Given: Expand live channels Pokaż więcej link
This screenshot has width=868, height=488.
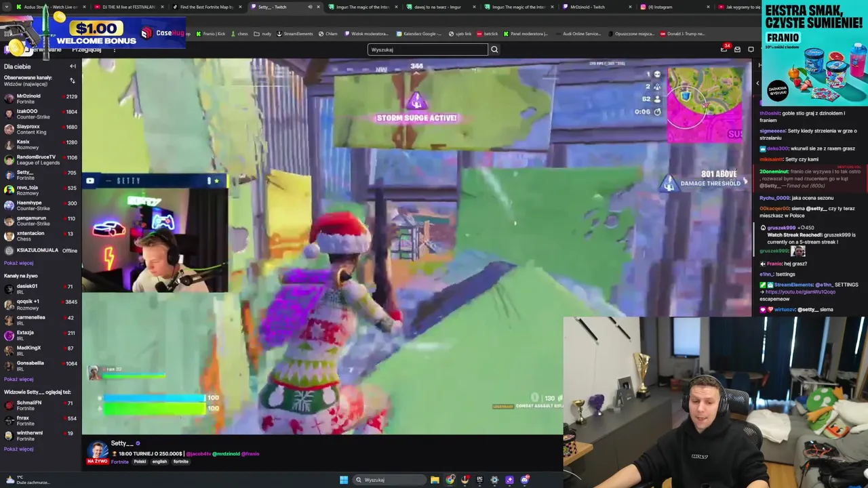Looking at the screenshot, I should pos(18,380).
